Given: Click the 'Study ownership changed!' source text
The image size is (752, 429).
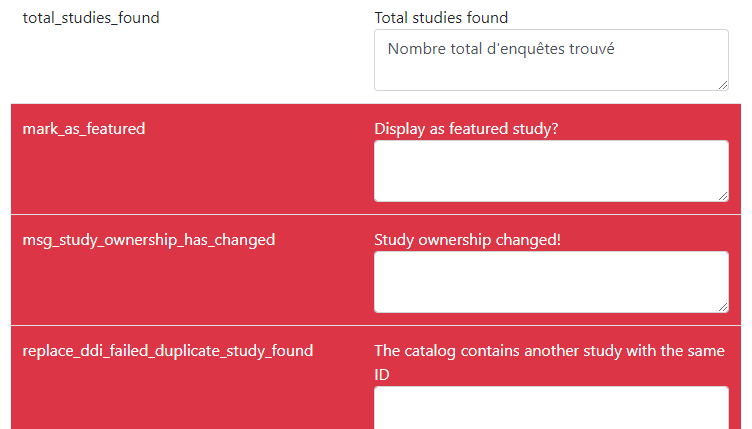Looking at the screenshot, I should pyautogui.click(x=467, y=240).
